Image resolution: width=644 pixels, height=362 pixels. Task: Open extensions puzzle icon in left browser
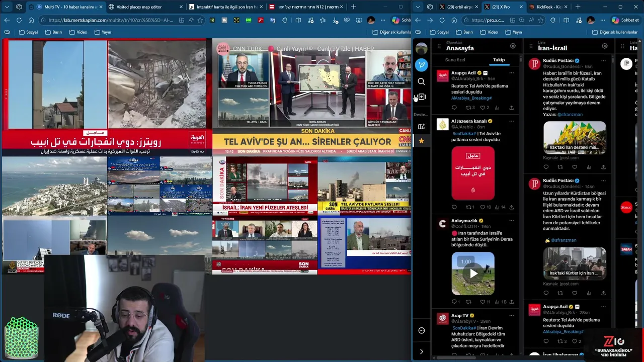[285, 20]
